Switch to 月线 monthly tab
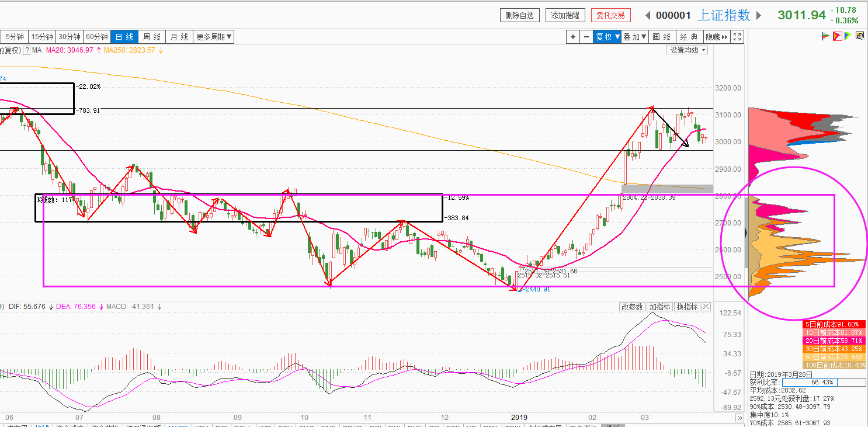The height and width of the screenshot is (427, 868). pos(179,37)
